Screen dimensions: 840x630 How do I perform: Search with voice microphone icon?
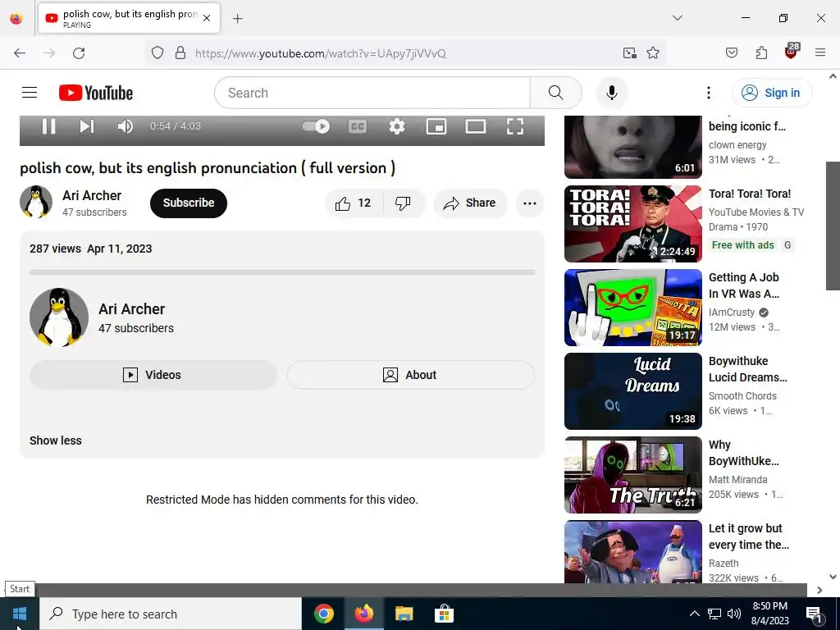[x=612, y=93]
